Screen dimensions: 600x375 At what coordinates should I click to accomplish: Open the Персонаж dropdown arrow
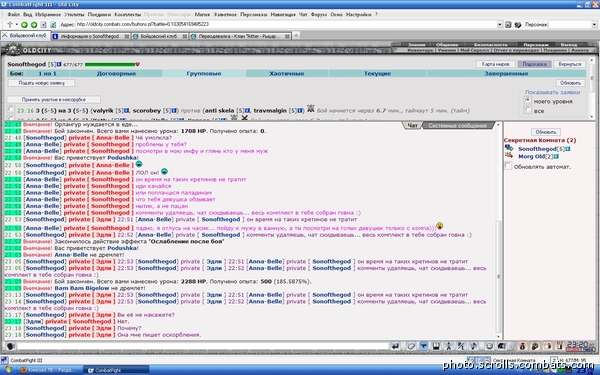pyautogui.click(x=594, y=24)
